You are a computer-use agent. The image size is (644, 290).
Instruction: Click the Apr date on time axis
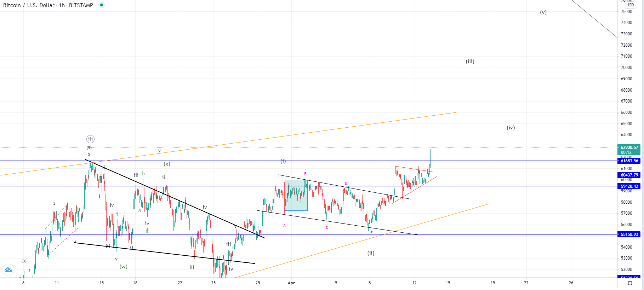[291, 283]
